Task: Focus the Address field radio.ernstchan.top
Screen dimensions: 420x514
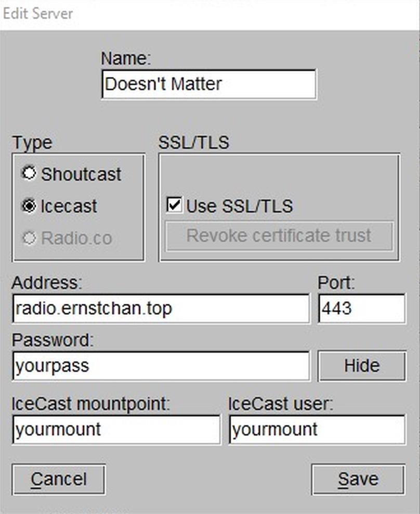Action: click(161, 309)
